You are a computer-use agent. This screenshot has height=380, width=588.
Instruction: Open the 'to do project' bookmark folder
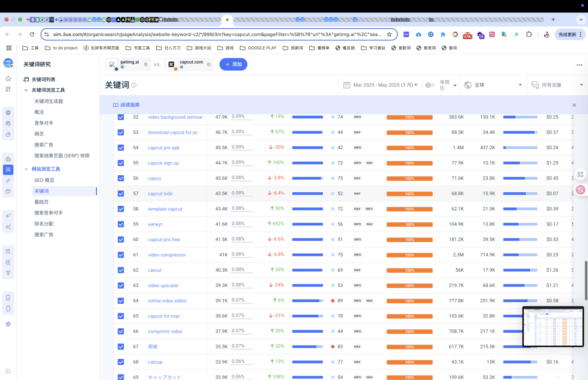click(61, 48)
